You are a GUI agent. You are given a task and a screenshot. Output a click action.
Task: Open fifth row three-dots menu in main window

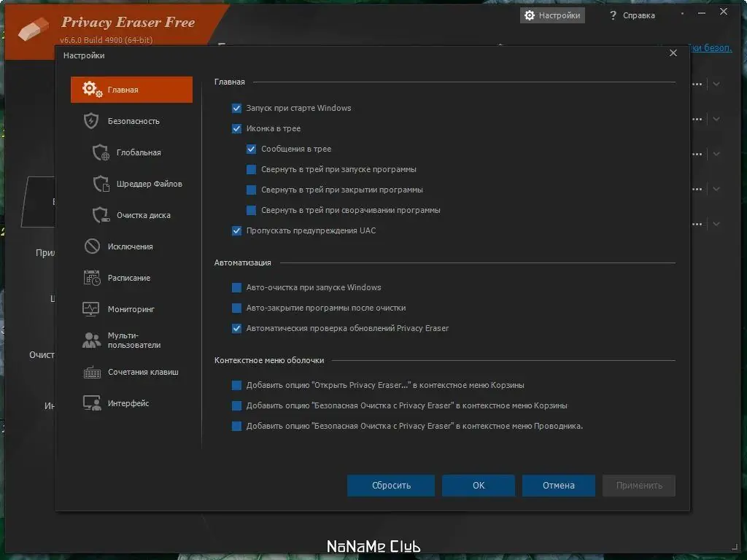[x=697, y=224]
